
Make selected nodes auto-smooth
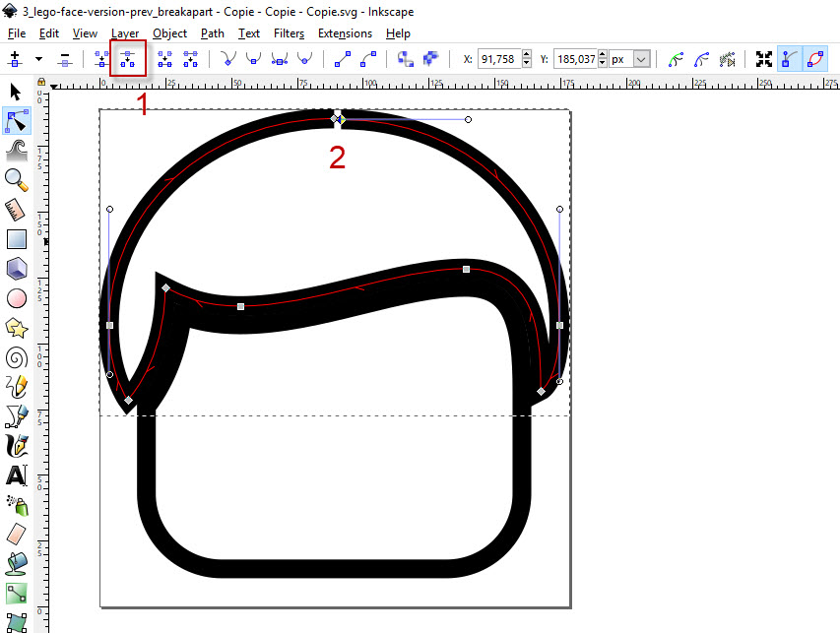tap(305, 59)
